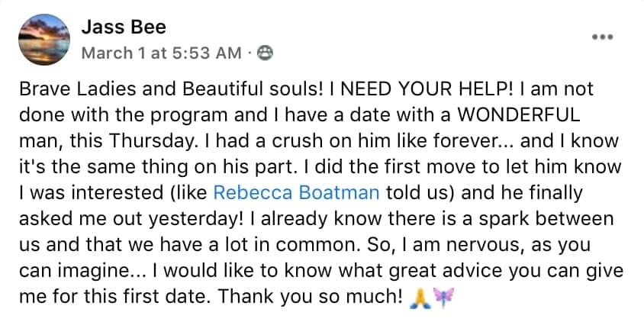This screenshot has height=322, width=644.
Task: Click the praying hands emoji
Action: [x=415, y=295]
